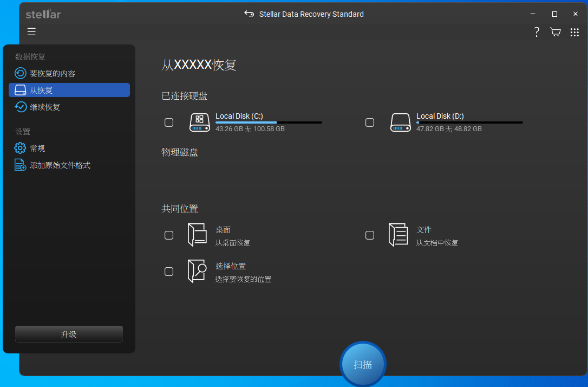Tick the Local Disk (C:) checkbox
The height and width of the screenshot is (387, 588).
point(169,122)
